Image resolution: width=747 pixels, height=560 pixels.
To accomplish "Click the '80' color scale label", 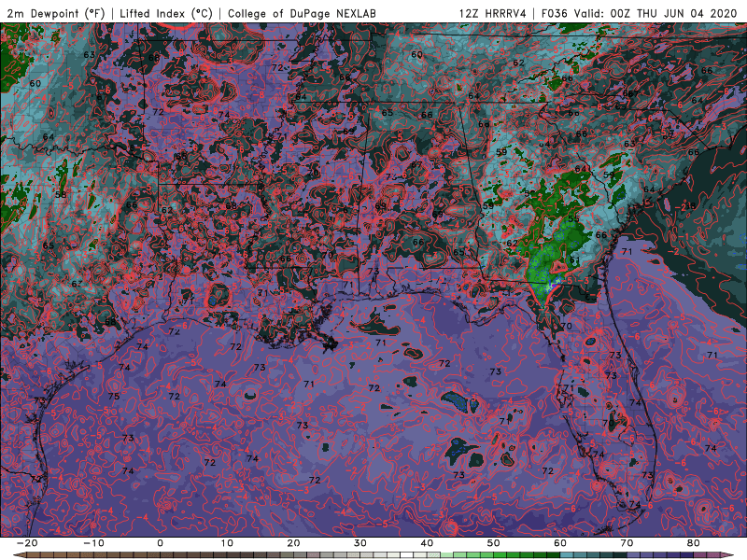I will (694, 543).
